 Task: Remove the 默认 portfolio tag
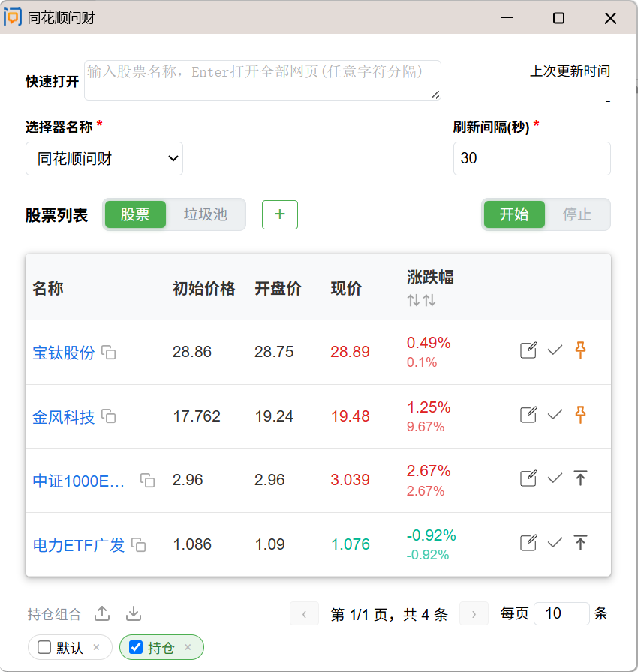pos(97,647)
